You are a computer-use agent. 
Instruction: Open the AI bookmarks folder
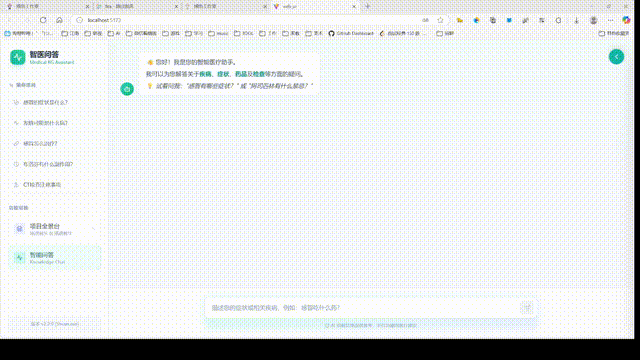[x=114, y=33]
